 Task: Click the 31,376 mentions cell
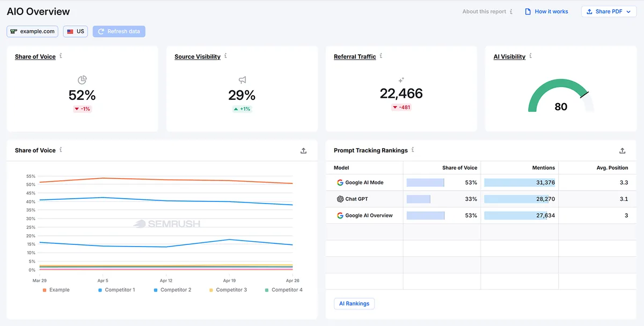click(519, 183)
